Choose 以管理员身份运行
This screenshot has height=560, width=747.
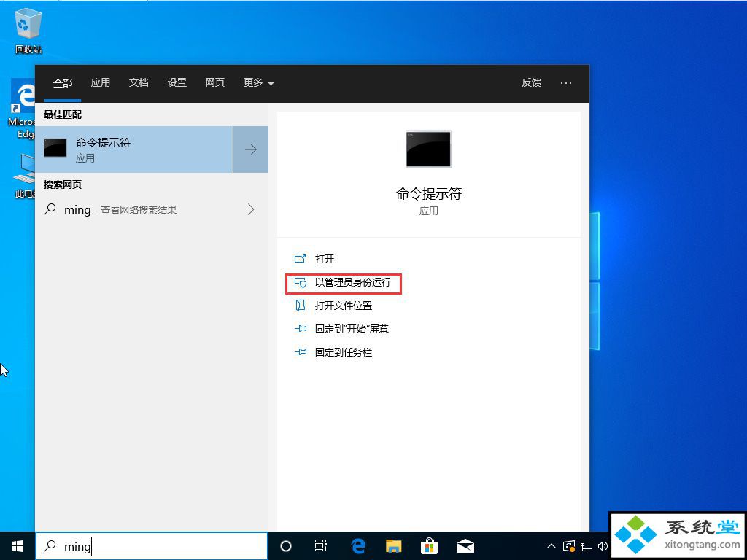343,282
